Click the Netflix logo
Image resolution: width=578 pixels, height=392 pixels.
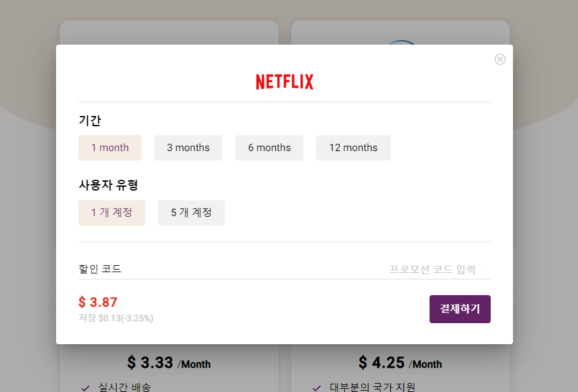coord(285,82)
